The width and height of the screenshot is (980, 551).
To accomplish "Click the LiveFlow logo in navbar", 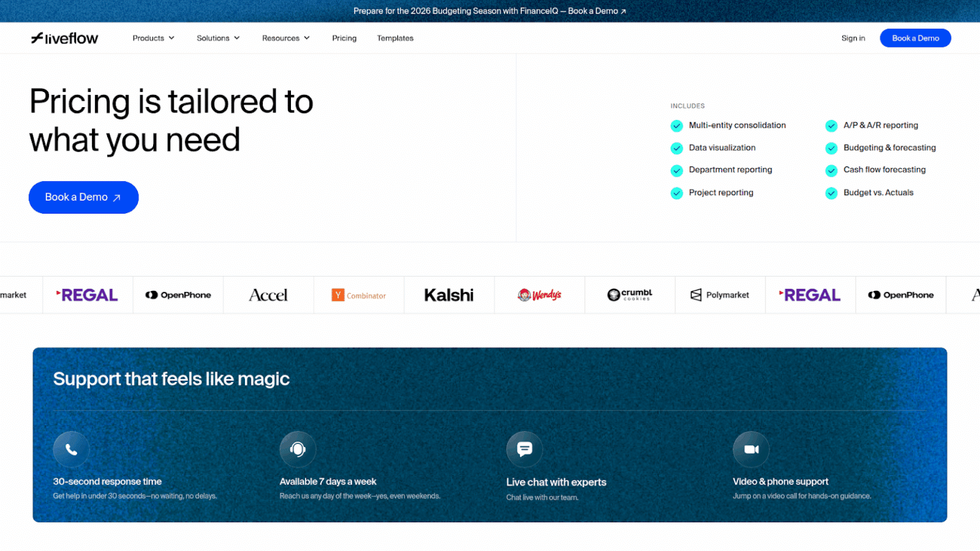I will click(x=64, y=38).
